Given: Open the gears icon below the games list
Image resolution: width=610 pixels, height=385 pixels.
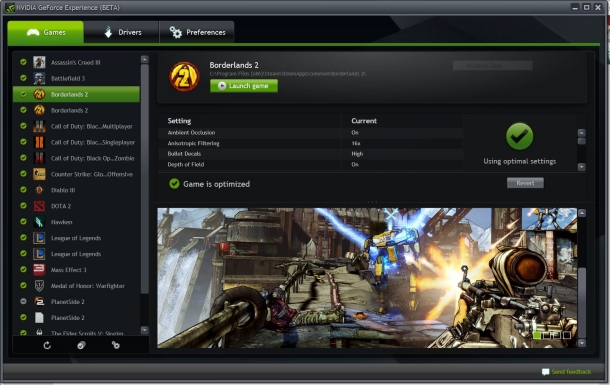Looking at the screenshot, I should pyautogui.click(x=116, y=345).
